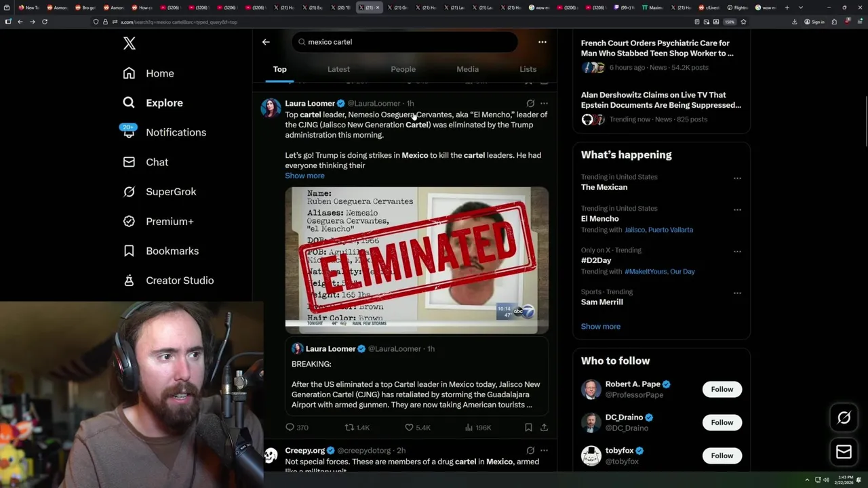The height and width of the screenshot is (488, 868).
Task: Follow DC_Draino
Action: click(722, 422)
